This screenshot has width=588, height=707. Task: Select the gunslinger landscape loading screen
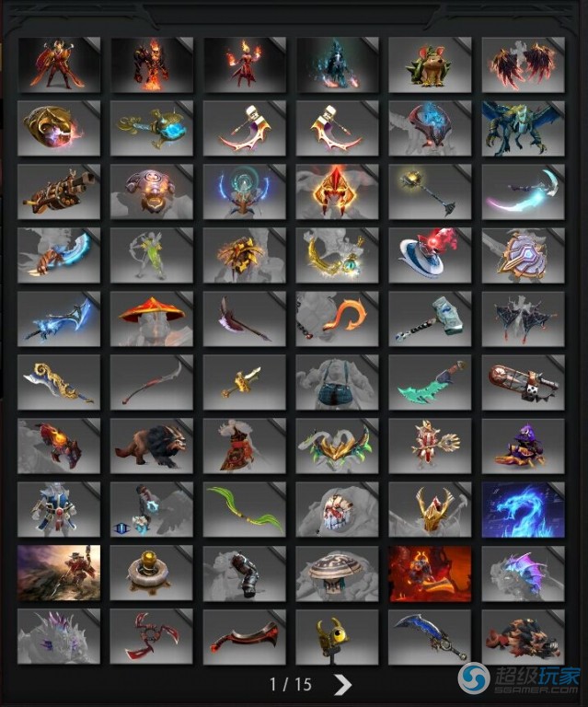coord(59,574)
